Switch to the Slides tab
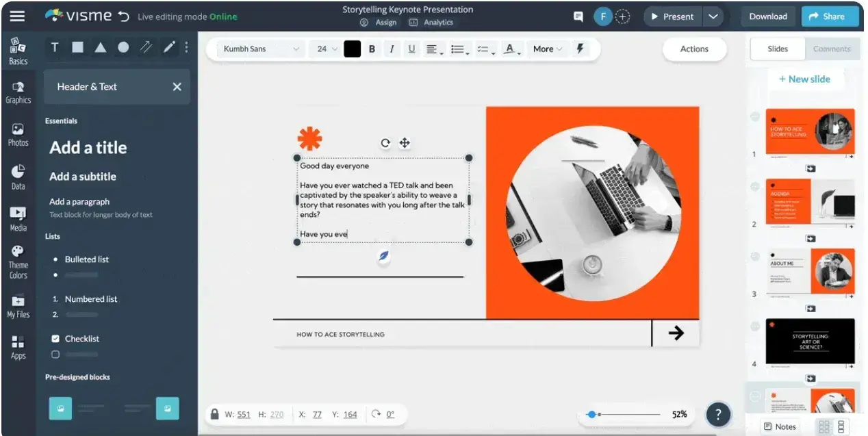 tap(778, 49)
